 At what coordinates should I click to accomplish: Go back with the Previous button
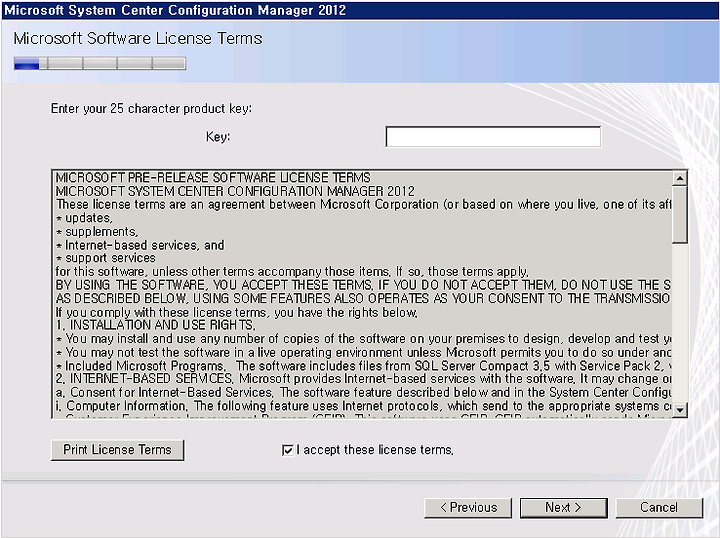click(x=468, y=508)
